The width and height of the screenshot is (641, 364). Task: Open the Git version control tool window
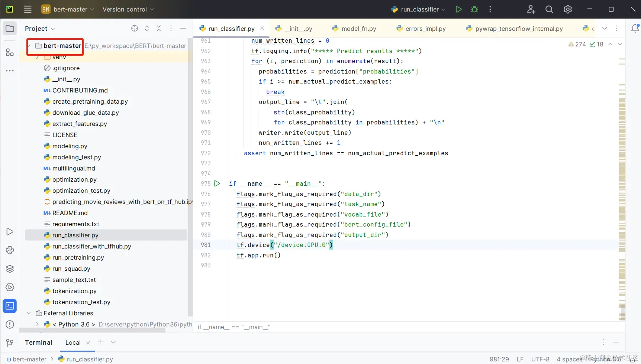pos(10,343)
